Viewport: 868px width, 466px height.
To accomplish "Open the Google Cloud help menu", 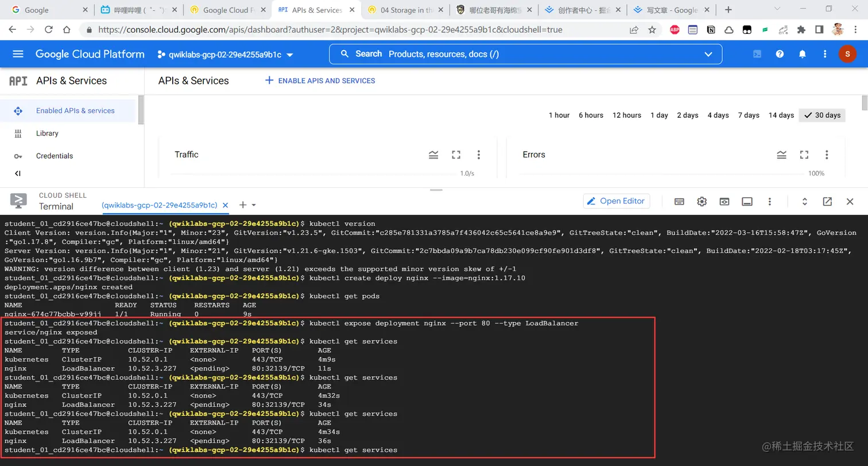I will (780, 54).
